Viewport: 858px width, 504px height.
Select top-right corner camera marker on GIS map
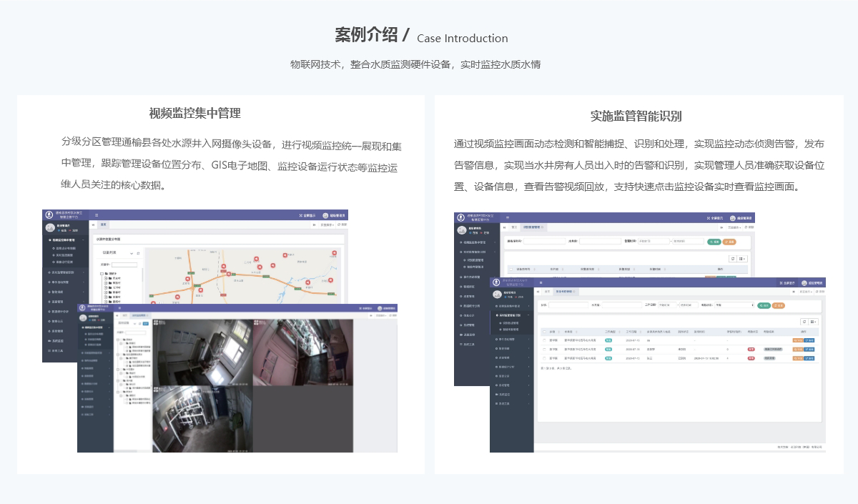(x=334, y=252)
